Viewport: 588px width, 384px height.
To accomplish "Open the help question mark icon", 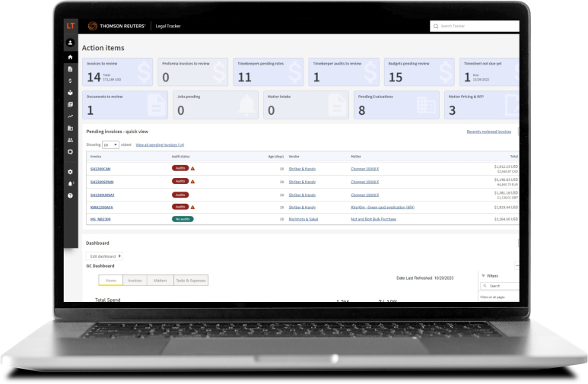I will pos(70,195).
